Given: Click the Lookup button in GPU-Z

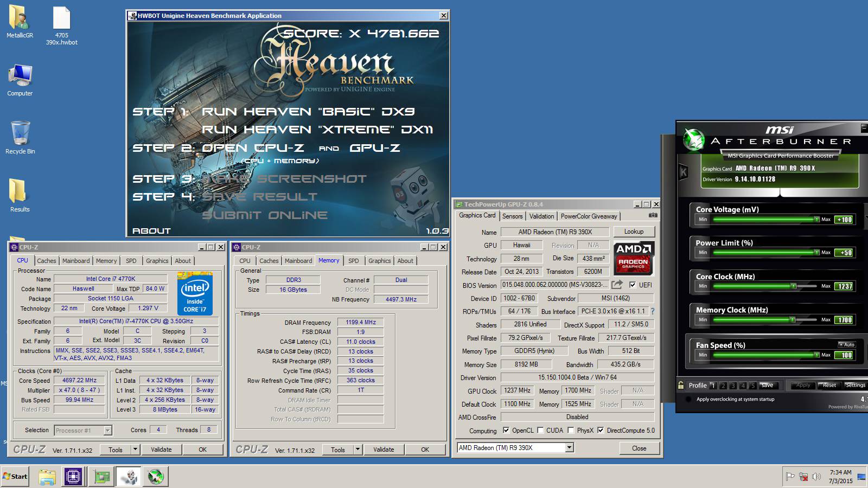Looking at the screenshot, I should tap(634, 232).
